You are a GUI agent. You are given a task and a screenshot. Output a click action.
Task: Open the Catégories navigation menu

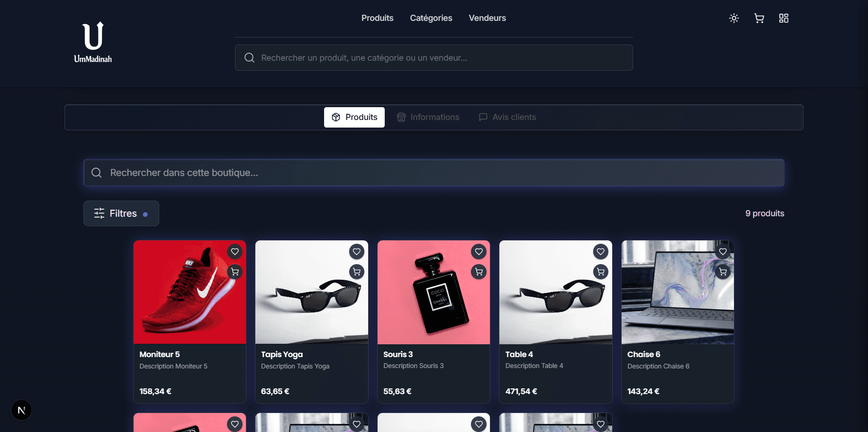point(431,18)
